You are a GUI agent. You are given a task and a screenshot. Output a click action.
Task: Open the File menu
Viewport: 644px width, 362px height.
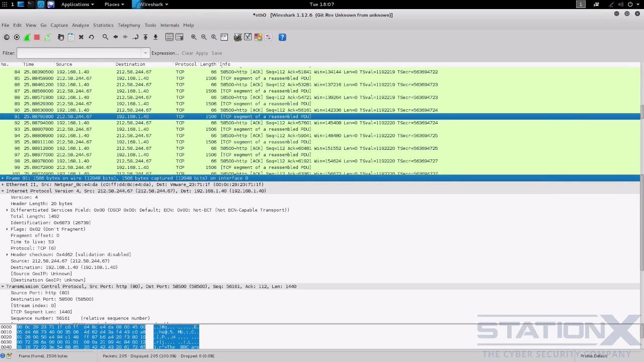coord(5,25)
